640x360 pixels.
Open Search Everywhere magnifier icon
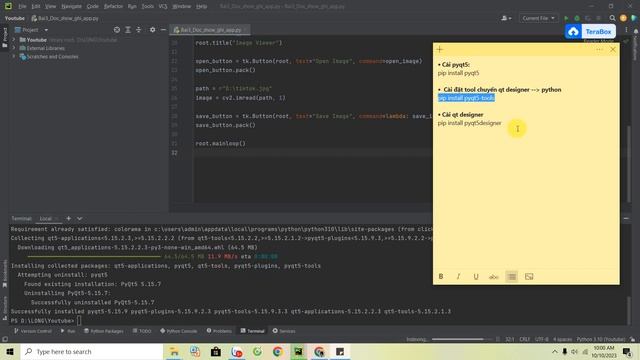pos(612,18)
